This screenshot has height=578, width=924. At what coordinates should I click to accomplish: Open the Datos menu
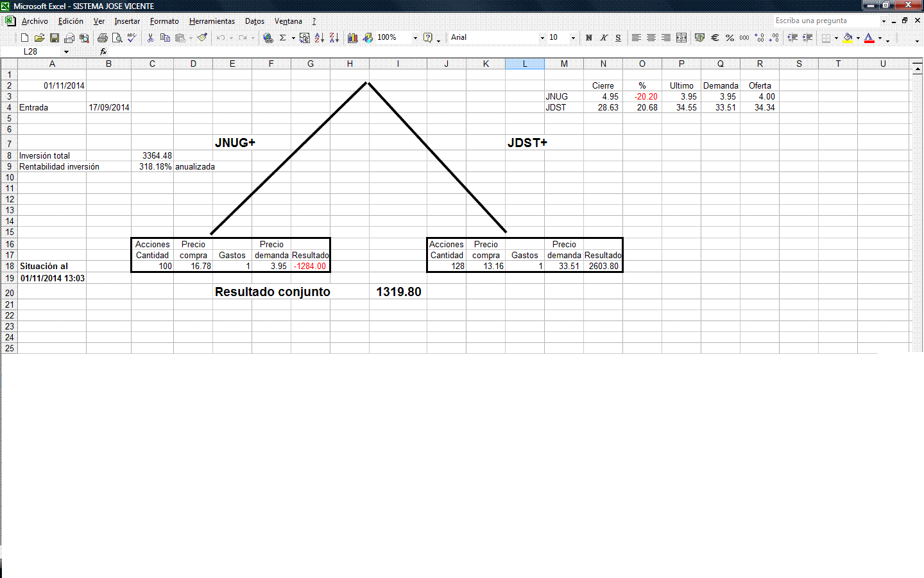(x=255, y=21)
